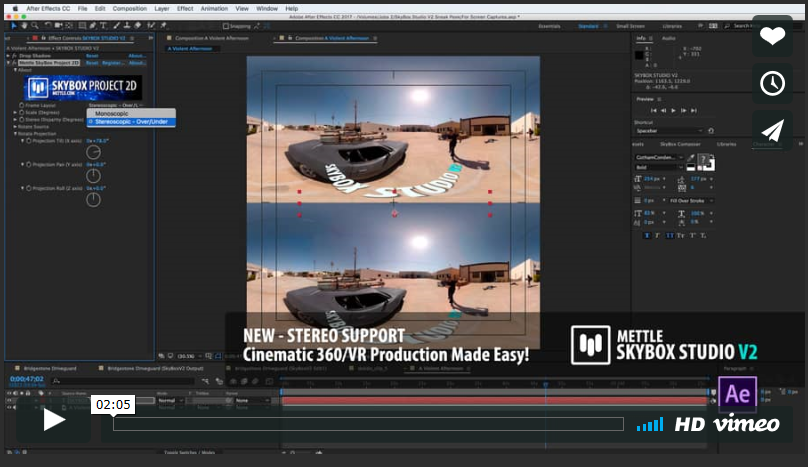Toggle HD quality on the player
The height and width of the screenshot is (467, 808).
[x=689, y=424]
